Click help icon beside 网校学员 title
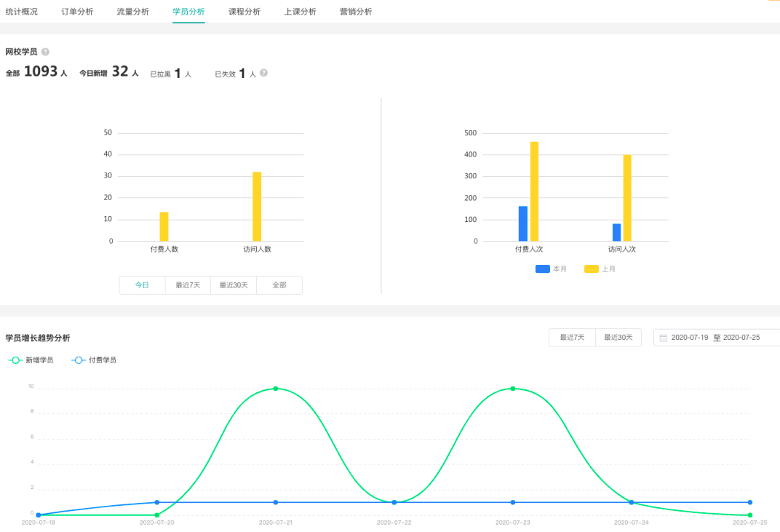The width and height of the screenshot is (780, 532). pos(45,52)
